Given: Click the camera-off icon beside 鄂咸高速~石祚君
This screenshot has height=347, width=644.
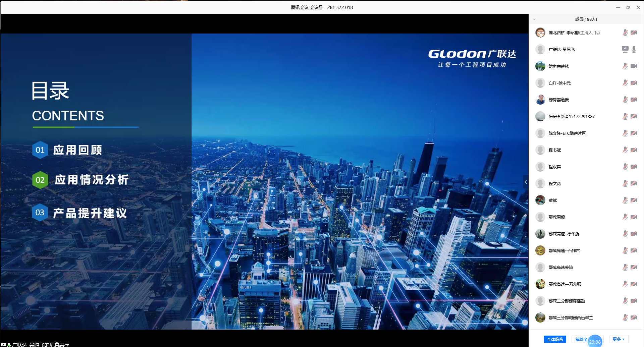Looking at the screenshot, I should coord(634,250).
